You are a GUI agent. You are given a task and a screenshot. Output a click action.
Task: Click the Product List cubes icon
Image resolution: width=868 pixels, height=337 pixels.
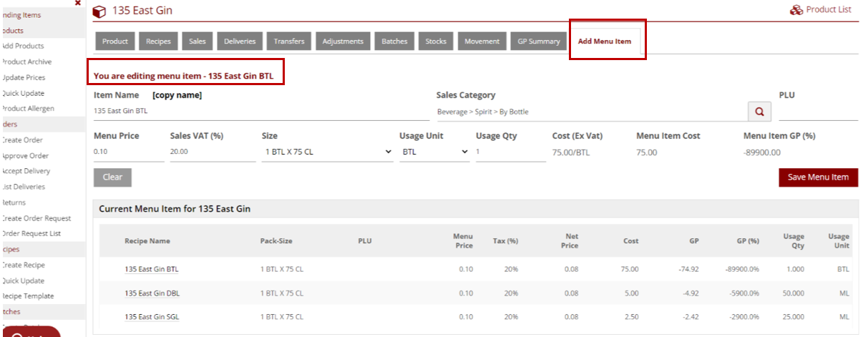point(796,10)
